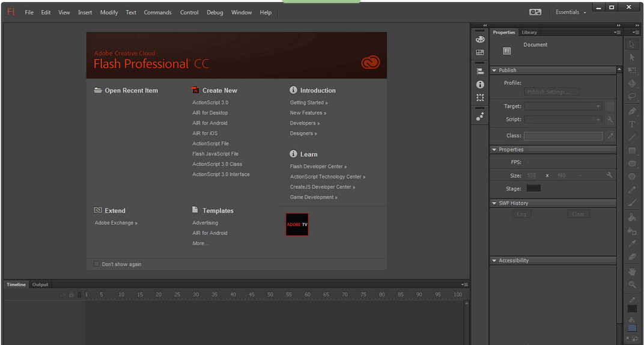Select the Eyedropper tool
The width and height of the screenshot is (644, 345).
click(632, 243)
